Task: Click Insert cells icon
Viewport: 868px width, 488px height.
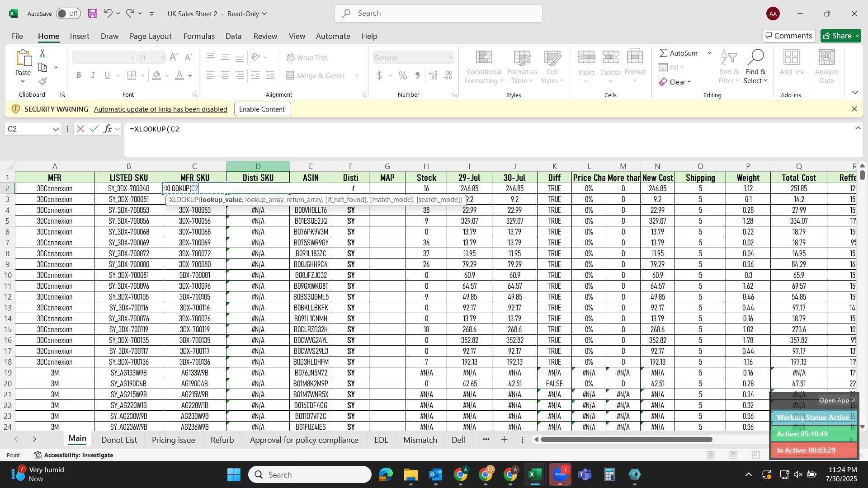Action: (586, 57)
